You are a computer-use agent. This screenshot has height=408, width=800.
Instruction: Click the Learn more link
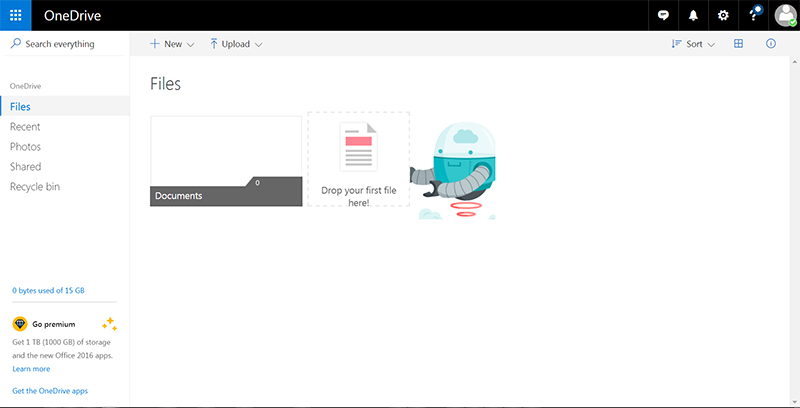[x=31, y=369]
